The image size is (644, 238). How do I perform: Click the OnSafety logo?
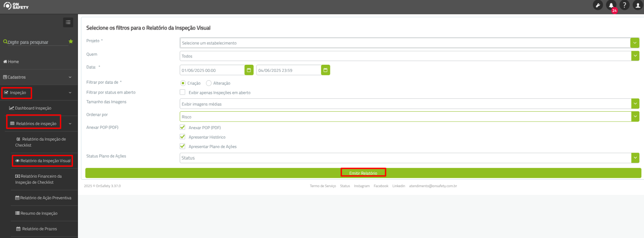pos(16,6)
